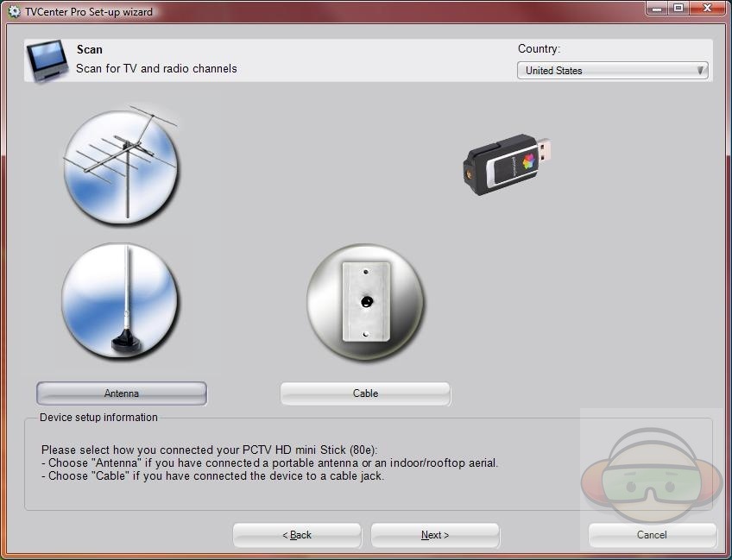Image resolution: width=732 pixels, height=560 pixels.
Task: Click the TV monitor Scan icon
Action: [47, 60]
